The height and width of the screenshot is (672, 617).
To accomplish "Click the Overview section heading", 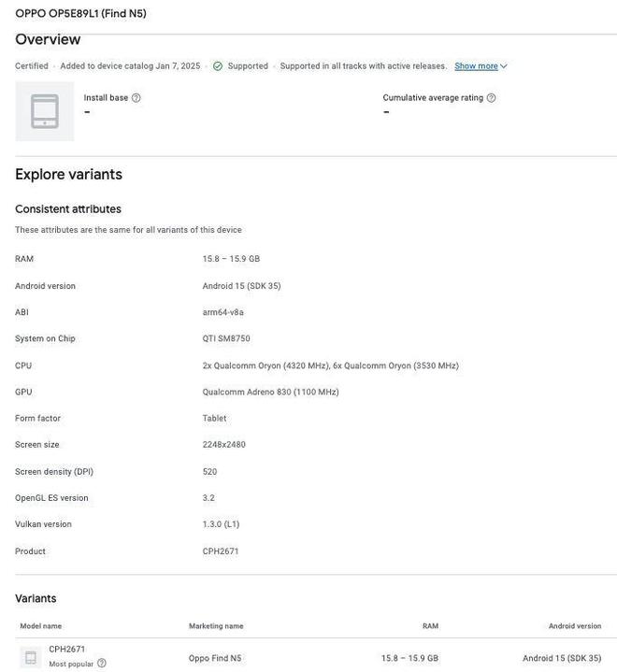I will [x=48, y=40].
